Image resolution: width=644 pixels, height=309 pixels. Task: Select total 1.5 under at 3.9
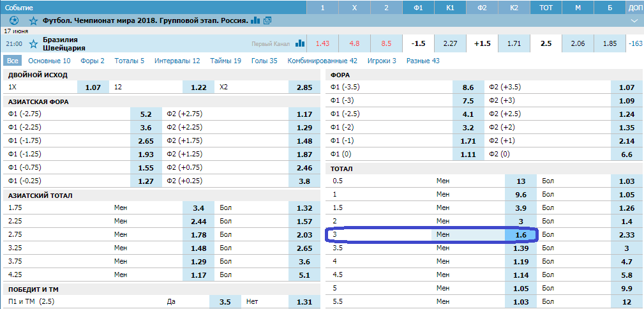click(521, 207)
